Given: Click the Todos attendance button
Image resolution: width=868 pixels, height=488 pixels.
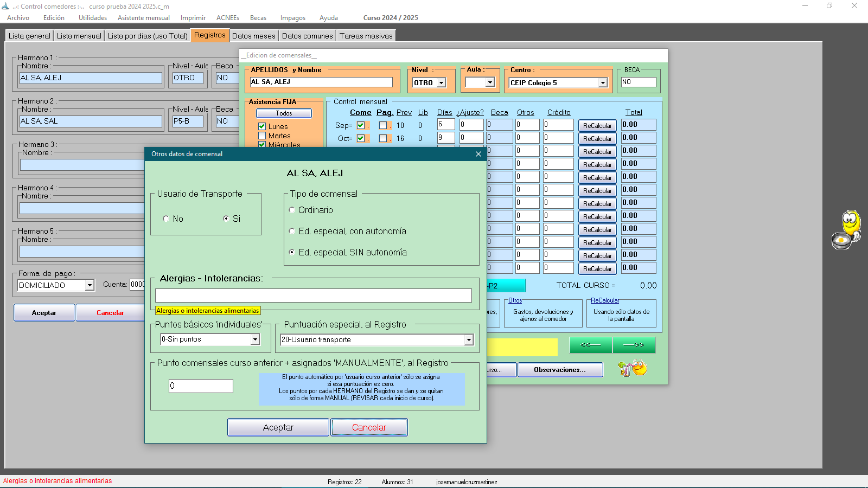Looking at the screenshot, I should pos(284,113).
